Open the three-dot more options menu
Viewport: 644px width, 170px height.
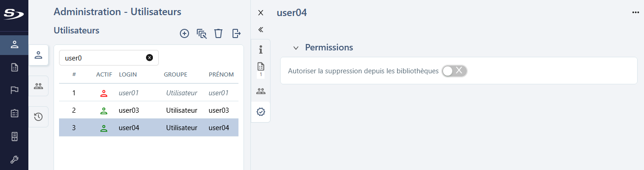(x=635, y=13)
